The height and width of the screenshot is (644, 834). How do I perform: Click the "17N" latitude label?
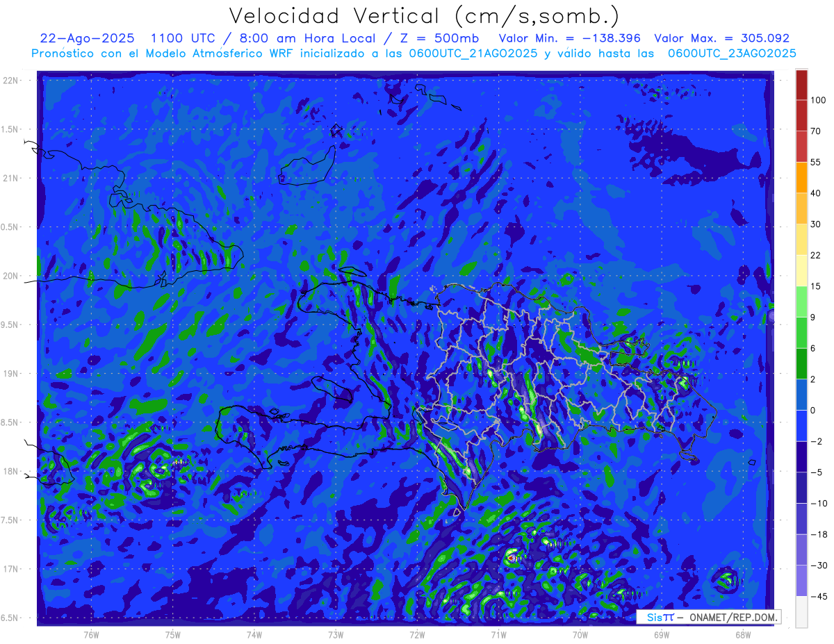12,569
